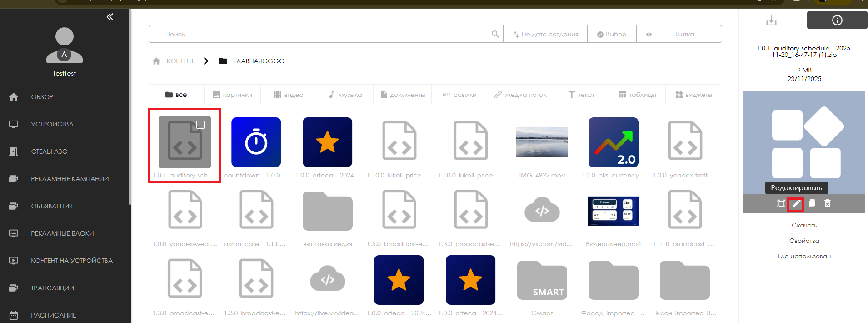Open the info panel icon

point(837,20)
